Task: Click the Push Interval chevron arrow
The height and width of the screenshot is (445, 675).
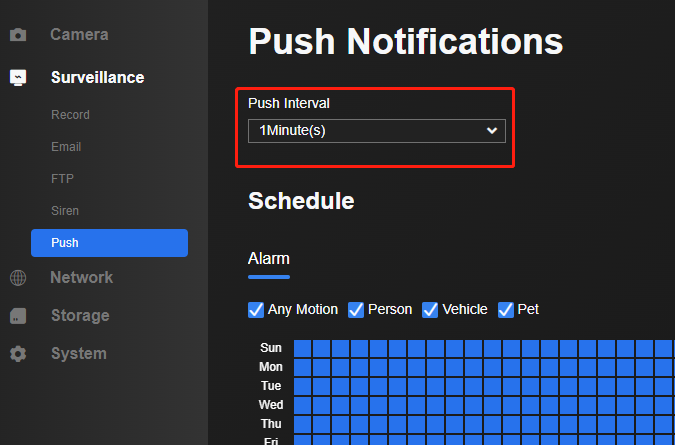Action: [x=492, y=130]
